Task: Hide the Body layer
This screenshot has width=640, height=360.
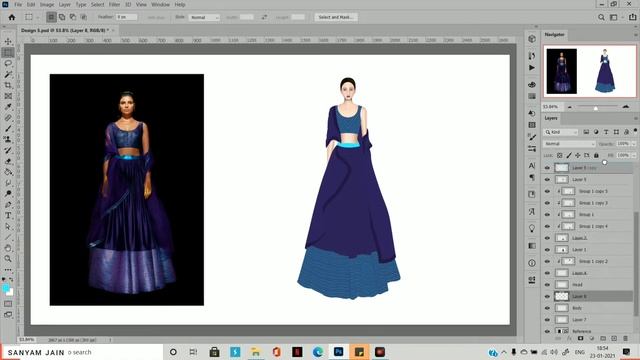Action: tap(547, 308)
